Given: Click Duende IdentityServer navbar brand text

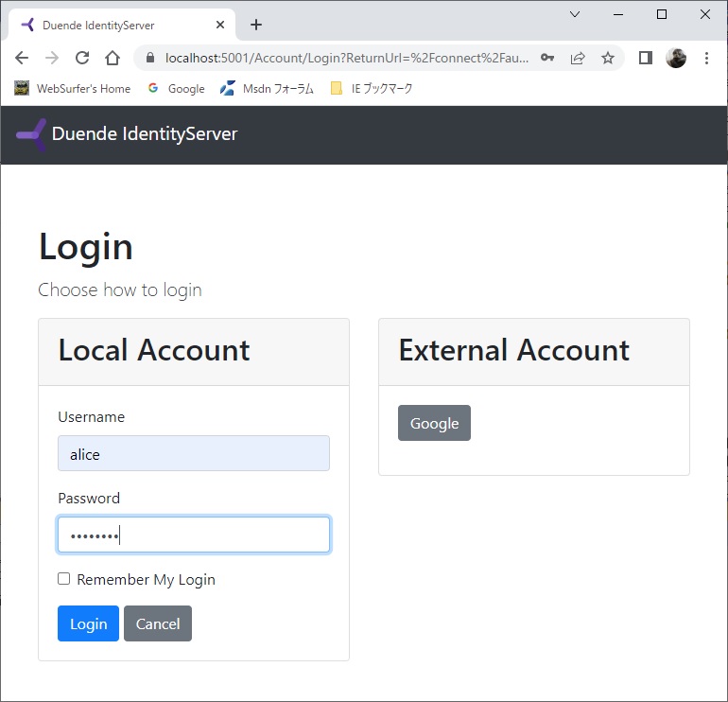Looking at the screenshot, I should tap(145, 133).
